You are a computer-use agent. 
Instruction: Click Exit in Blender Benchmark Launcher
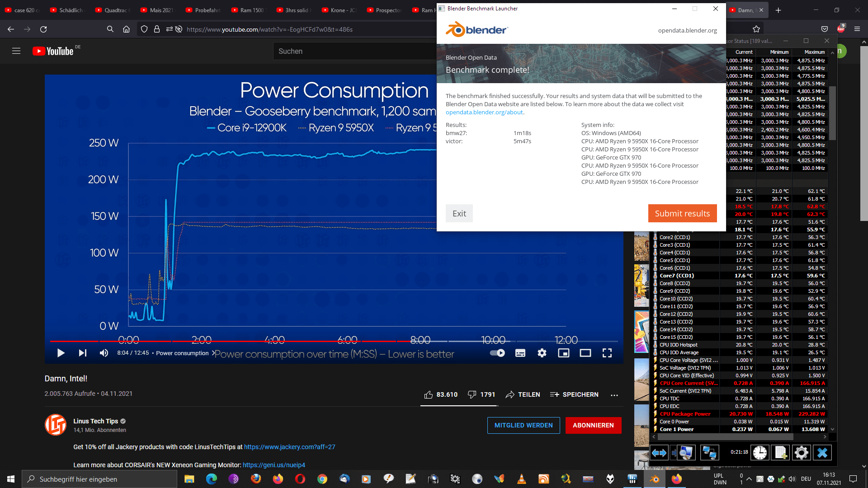coord(459,213)
